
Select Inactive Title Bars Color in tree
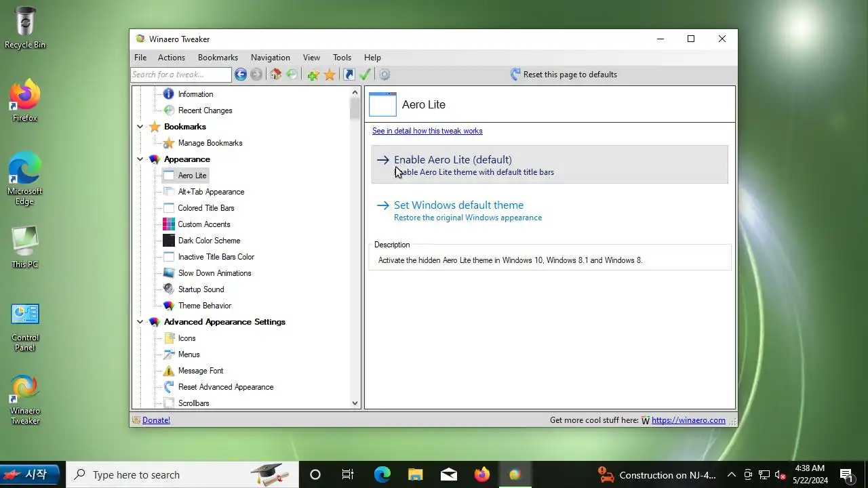[x=216, y=257]
